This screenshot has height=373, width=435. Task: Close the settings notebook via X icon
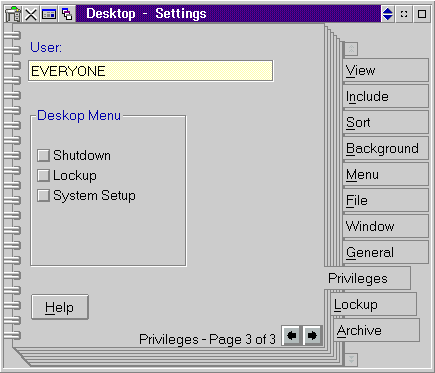click(31, 14)
